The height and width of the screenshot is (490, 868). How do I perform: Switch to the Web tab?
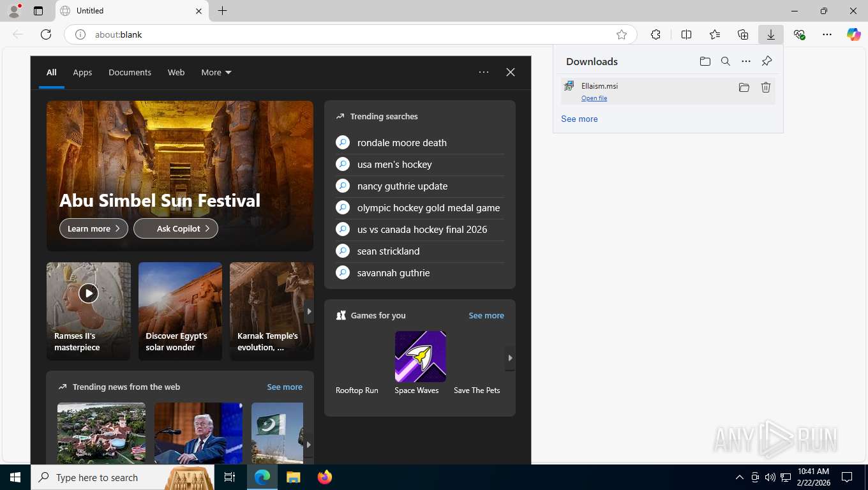176,72
